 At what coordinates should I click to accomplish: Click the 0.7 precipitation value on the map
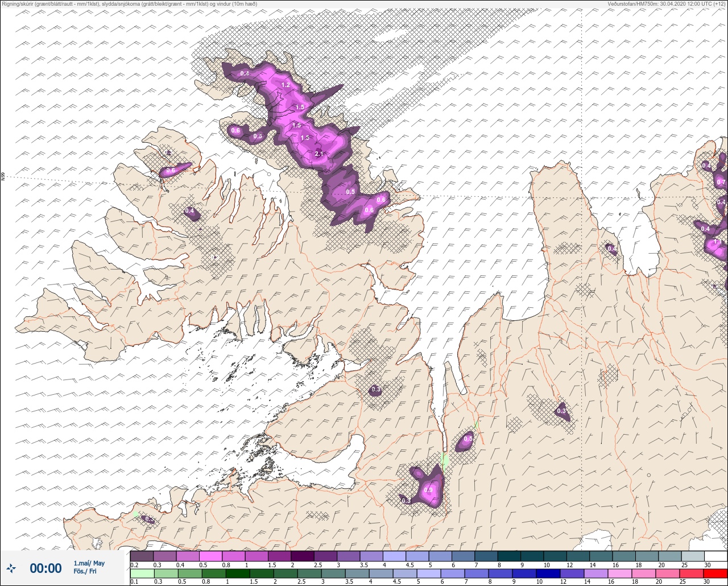tap(721, 182)
